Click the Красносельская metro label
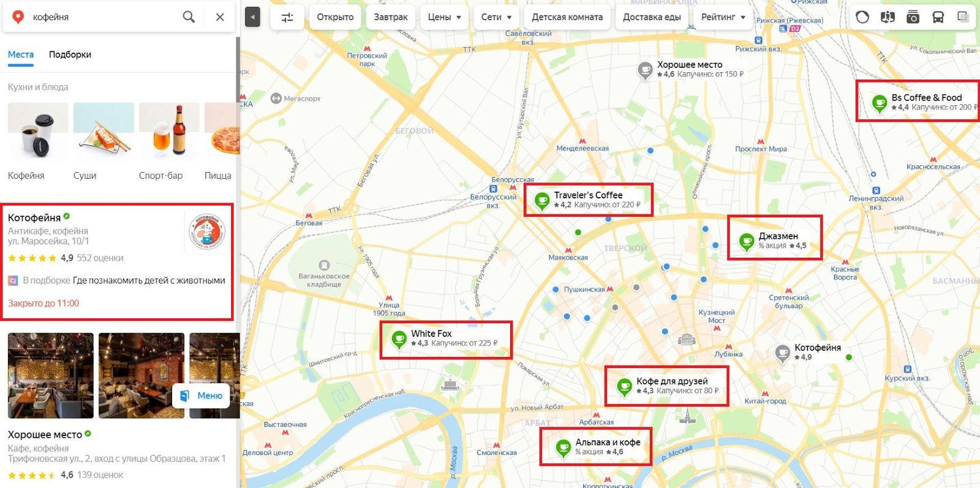The height and width of the screenshot is (488, 980). 933,167
